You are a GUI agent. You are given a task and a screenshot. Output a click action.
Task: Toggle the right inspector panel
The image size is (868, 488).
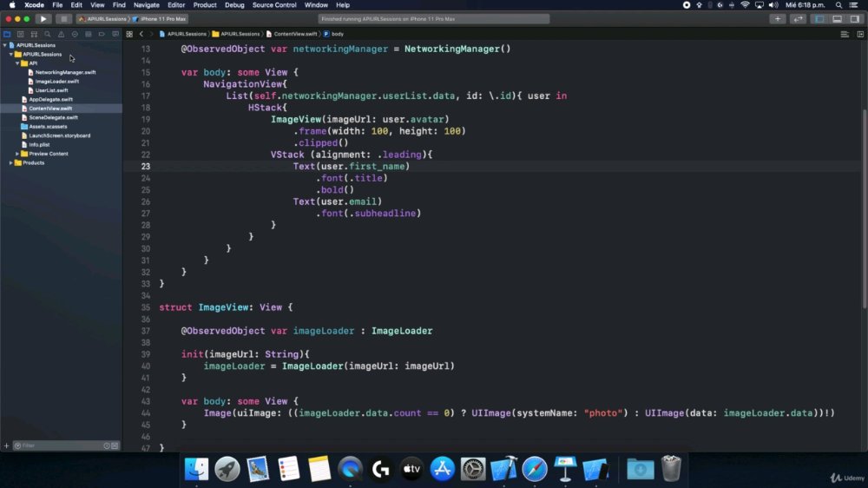tap(855, 19)
